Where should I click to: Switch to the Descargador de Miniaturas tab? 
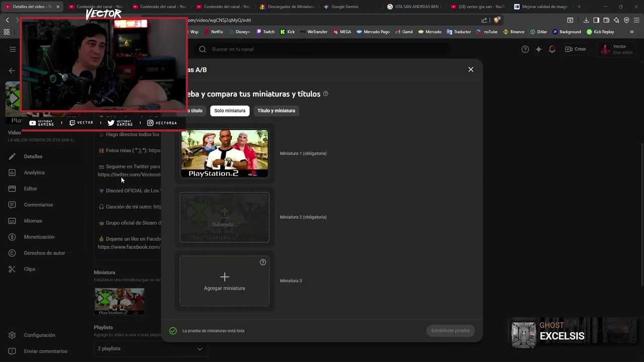(x=288, y=7)
